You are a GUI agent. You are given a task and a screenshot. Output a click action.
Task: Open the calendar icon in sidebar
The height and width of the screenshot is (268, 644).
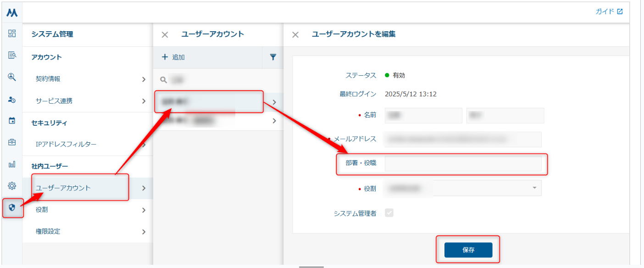[12, 121]
